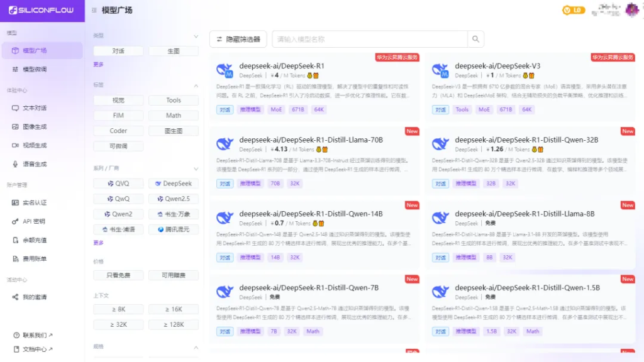Toggle the 只看免费 price filter
644x362 pixels.
tap(118, 275)
